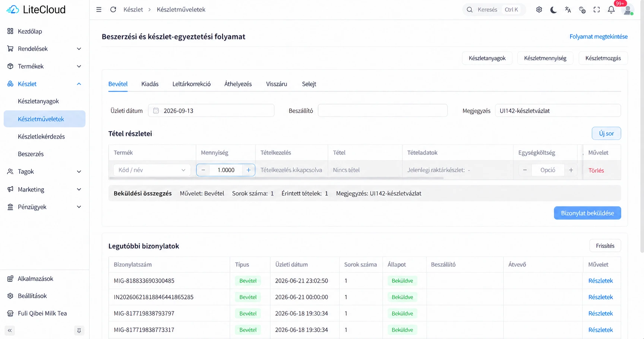The height and width of the screenshot is (339, 644).
Task: Open notifications bell icon
Action: pos(611,10)
